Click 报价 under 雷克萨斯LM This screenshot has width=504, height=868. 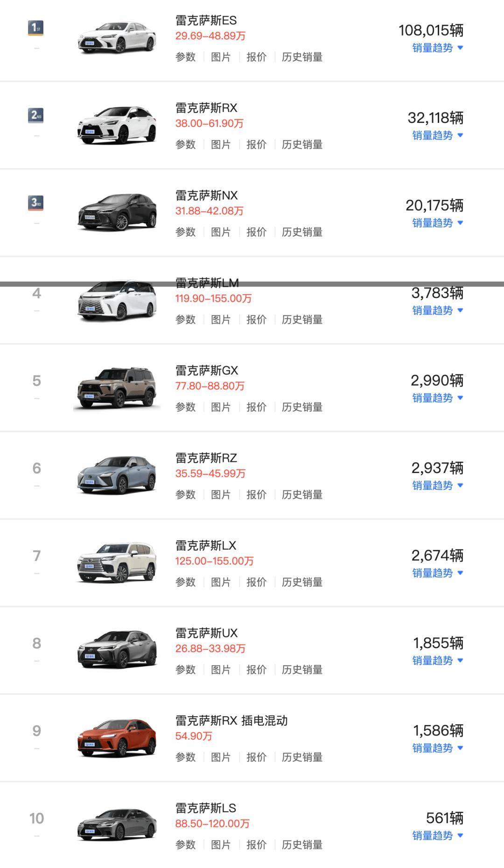point(256,319)
